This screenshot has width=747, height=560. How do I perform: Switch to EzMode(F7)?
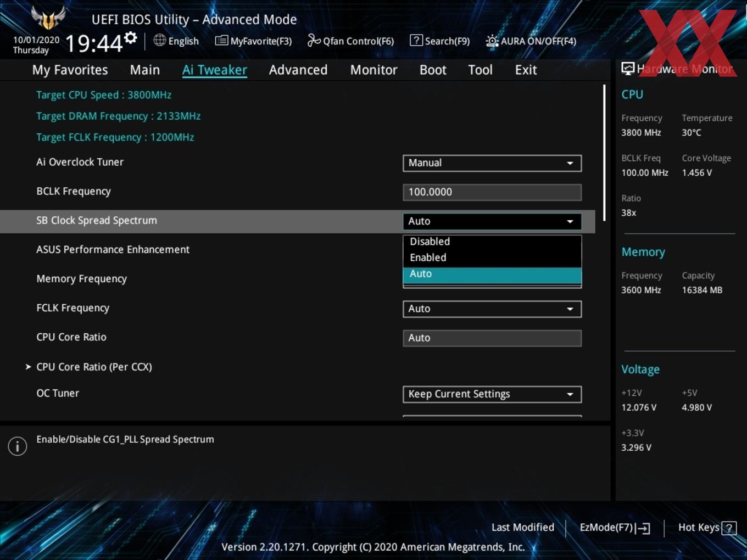[x=615, y=528]
